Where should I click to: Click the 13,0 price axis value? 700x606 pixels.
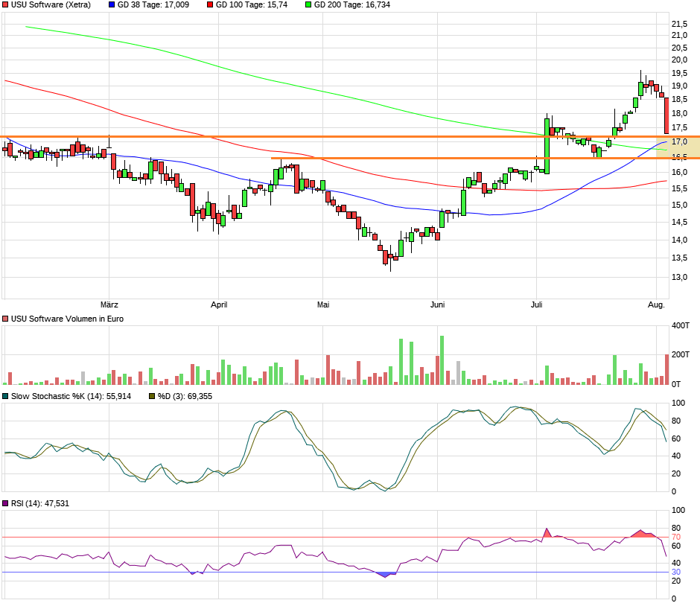tap(679, 277)
